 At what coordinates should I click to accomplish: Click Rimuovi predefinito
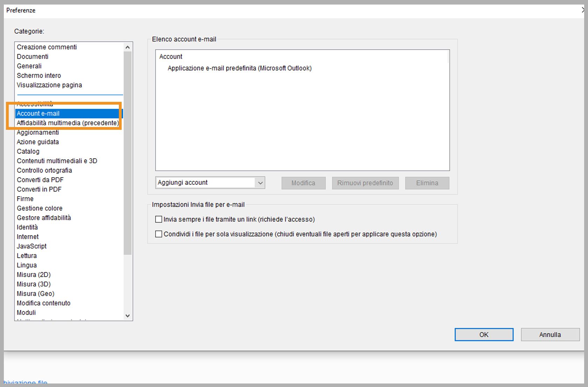pos(365,183)
